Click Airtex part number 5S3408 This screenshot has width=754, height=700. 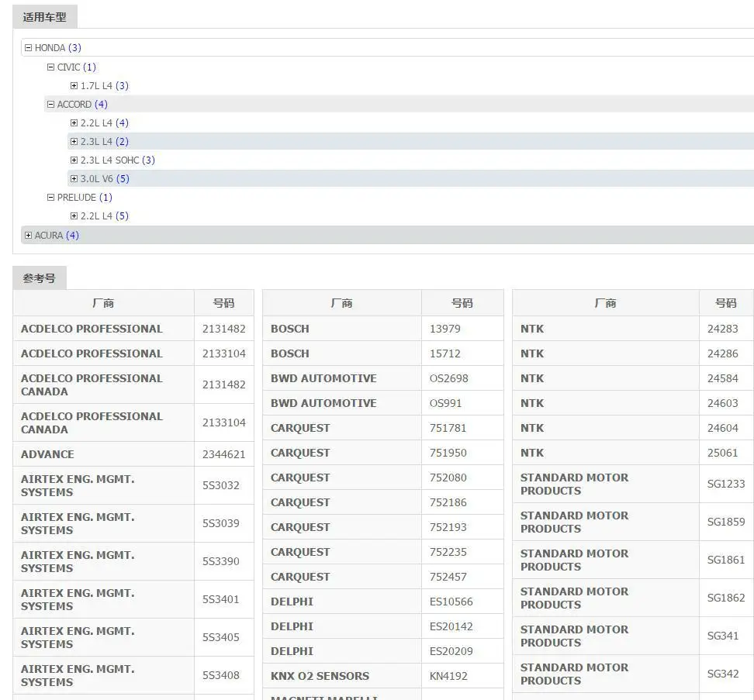pyautogui.click(x=221, y=675)
